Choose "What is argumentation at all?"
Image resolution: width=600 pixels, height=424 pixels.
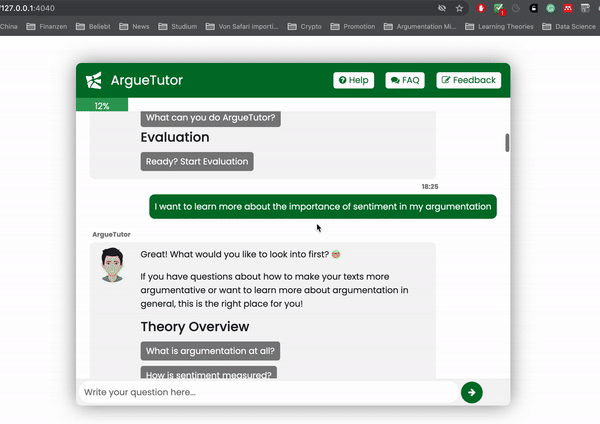(x=211, y=351)
